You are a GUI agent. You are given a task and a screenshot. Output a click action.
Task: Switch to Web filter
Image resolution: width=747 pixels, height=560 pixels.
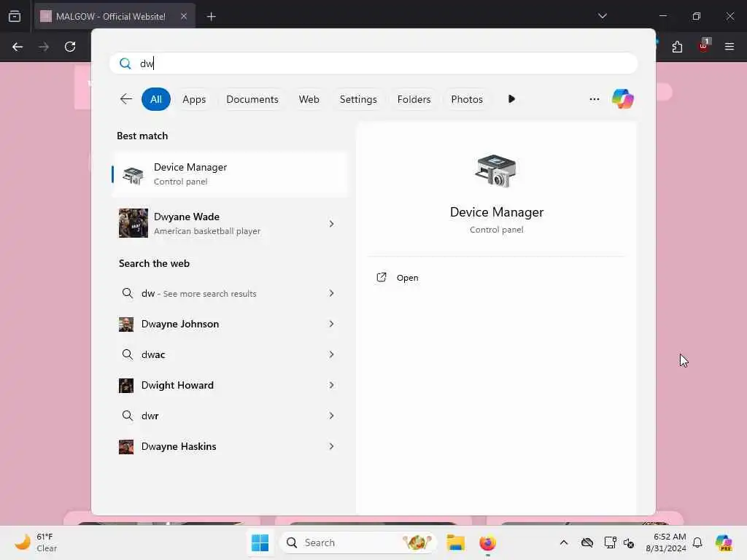(x=309, y=99)
